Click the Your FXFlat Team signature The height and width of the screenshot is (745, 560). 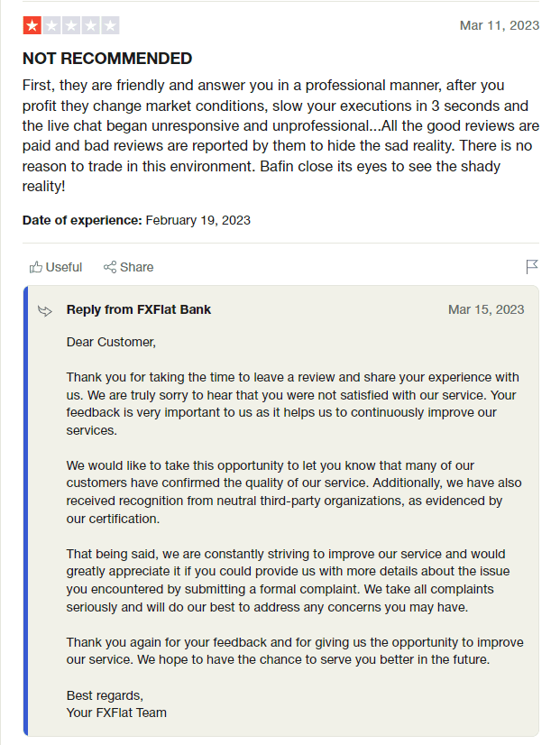click(x=116, y=713)
